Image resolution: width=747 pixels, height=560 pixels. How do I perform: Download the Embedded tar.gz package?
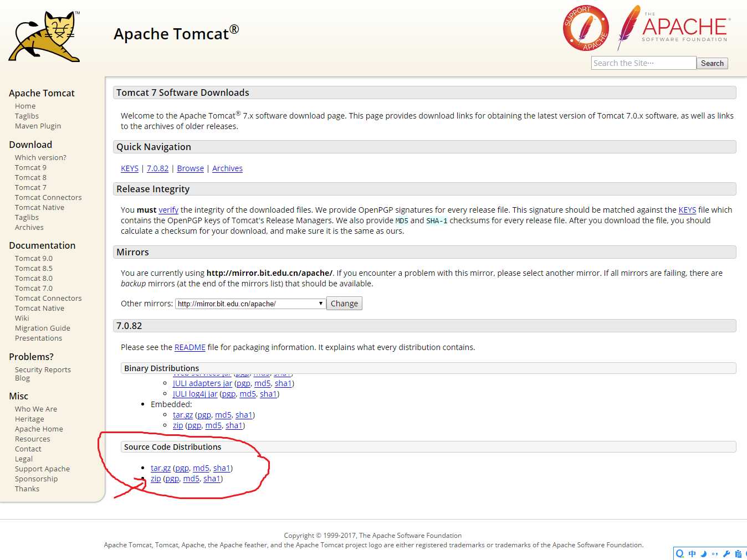click(x=183, y=415)
